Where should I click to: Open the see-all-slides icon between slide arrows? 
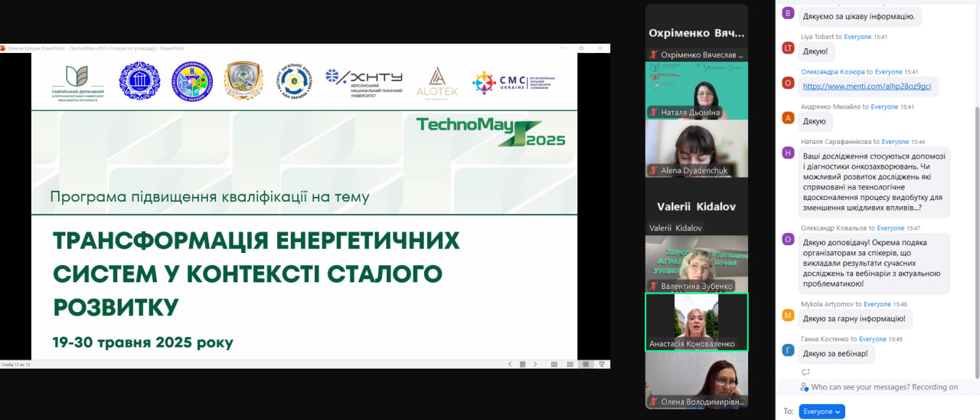(522, 364)
